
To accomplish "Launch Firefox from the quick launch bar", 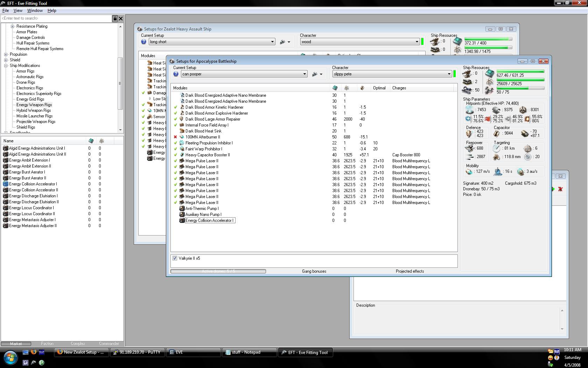I will click(x=34, y=352).
